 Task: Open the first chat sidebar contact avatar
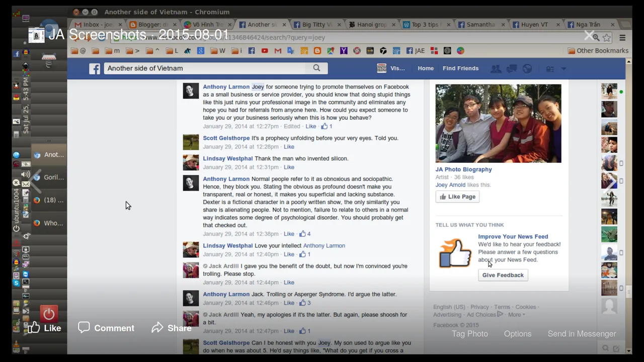coord(609,91)
